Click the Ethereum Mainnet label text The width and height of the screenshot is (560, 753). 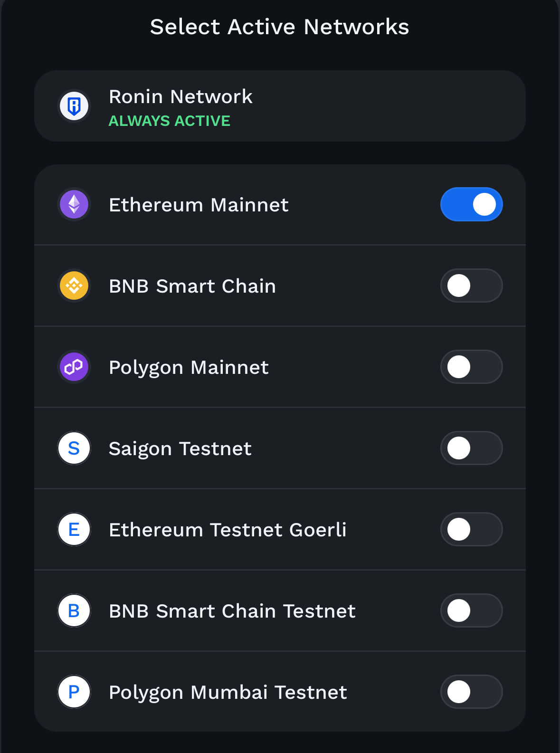click(199, 205)
